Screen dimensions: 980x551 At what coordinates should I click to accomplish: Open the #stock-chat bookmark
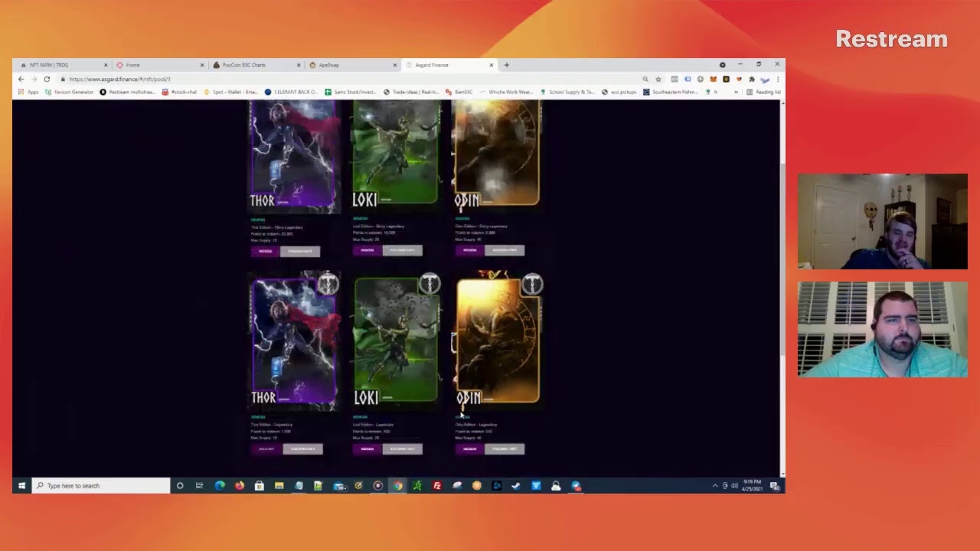(x=180, y=92)
